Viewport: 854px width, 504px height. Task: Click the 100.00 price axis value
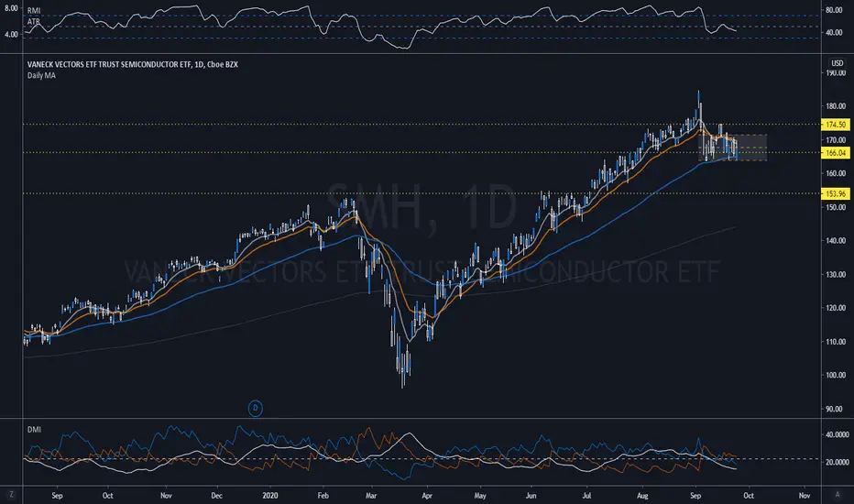836,375
